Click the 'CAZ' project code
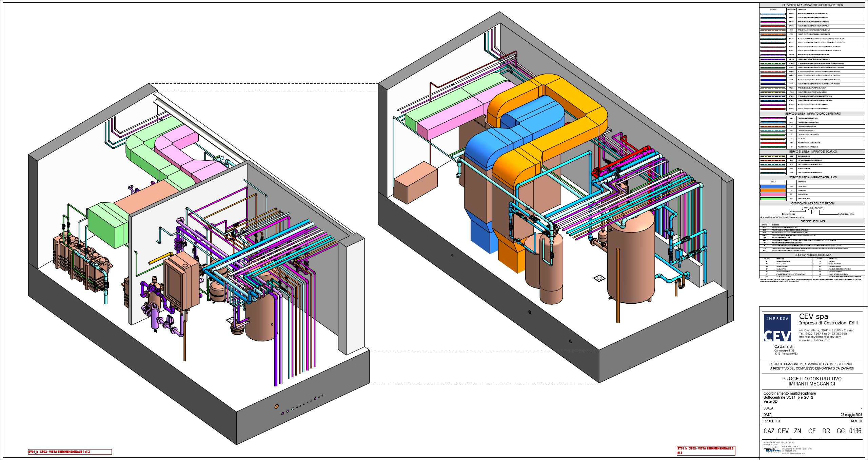 coord(769,431)
